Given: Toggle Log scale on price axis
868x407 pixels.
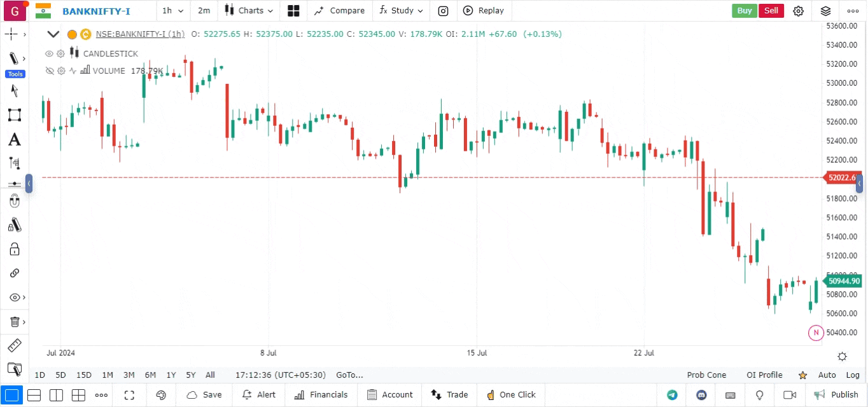Looking at the screenshot, I should 853,375.
